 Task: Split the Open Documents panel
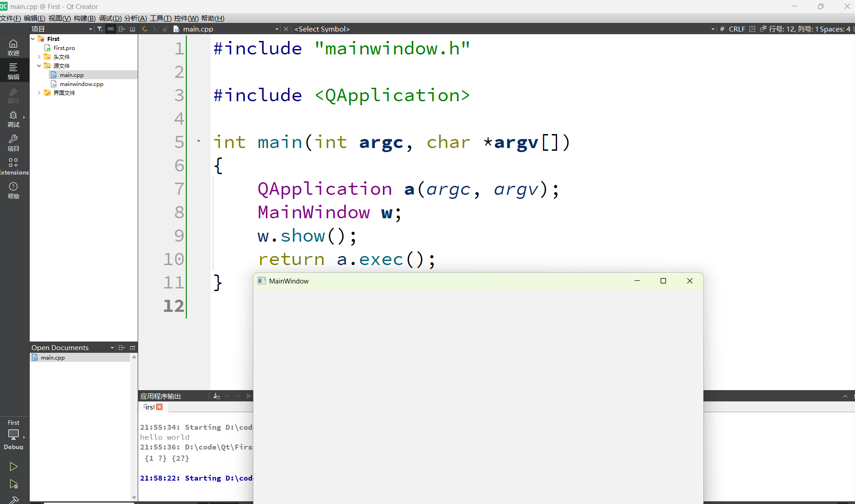121,347
